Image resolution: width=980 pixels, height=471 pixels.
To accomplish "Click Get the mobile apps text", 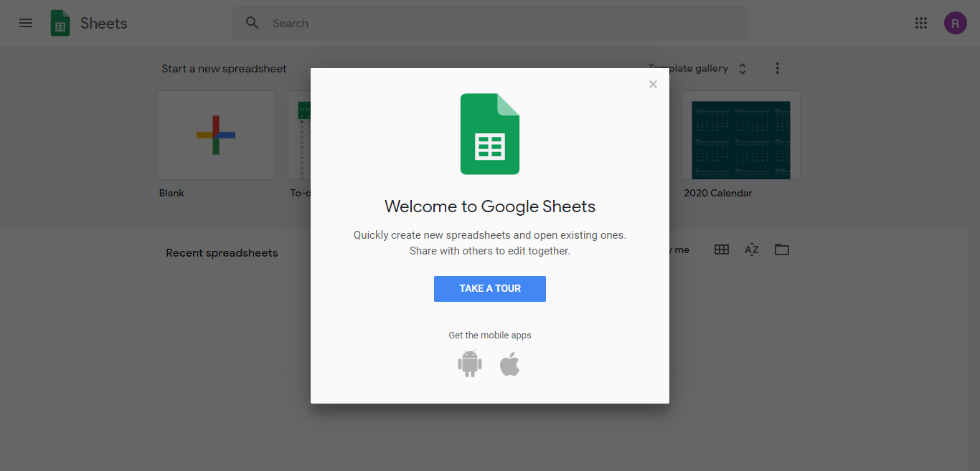I will [490, 336].
